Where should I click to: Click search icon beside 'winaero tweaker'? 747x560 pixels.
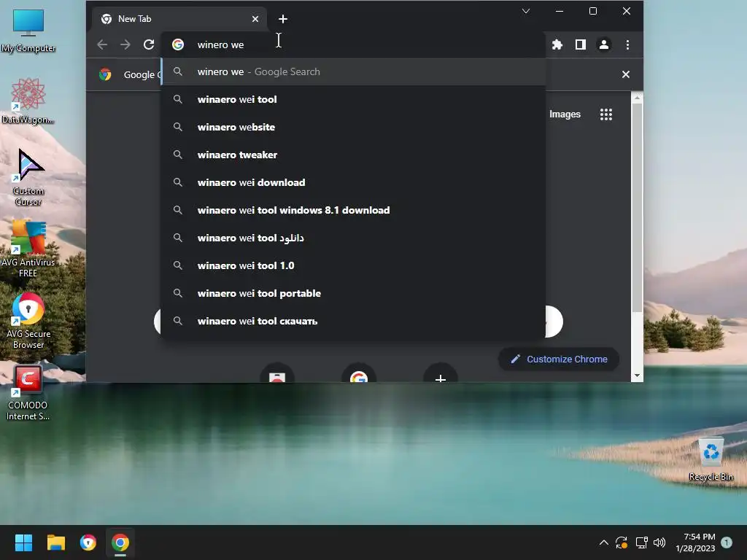[178, 155]
